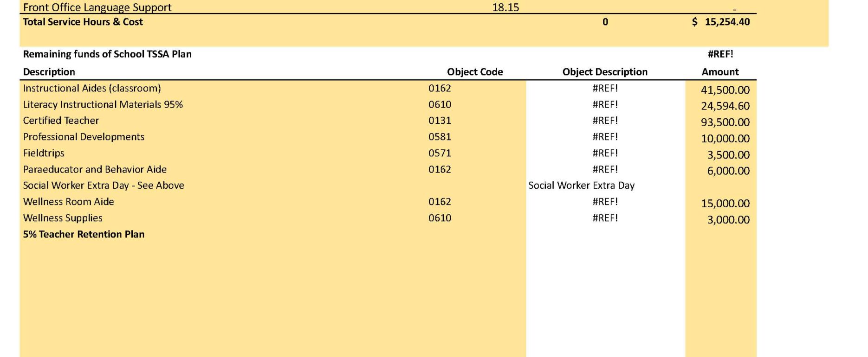Select #REF! cell in Certified Teacher row
The image size is (868, 357).
pos(605,121)
